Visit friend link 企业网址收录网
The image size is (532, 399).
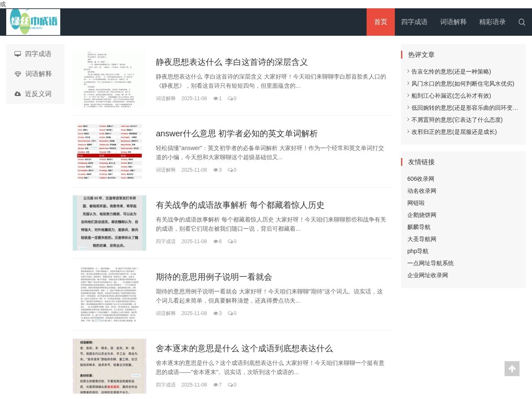click(x=428, y=276)
